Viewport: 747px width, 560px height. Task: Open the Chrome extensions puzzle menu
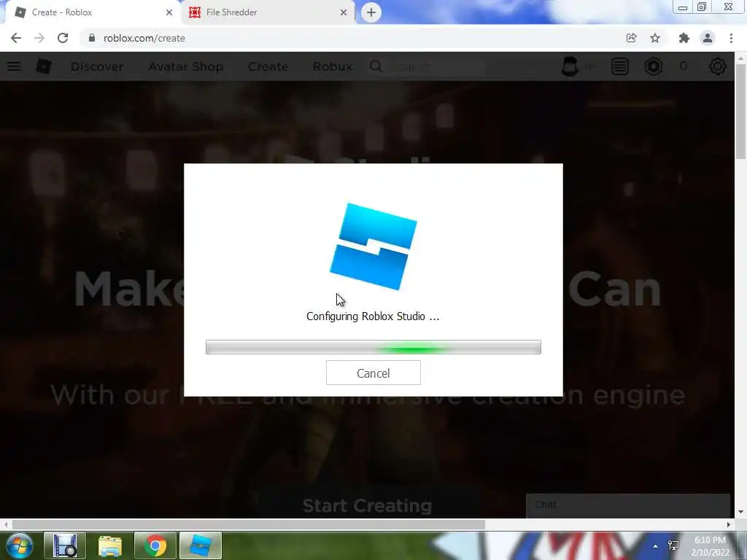(x=684, y=38)
